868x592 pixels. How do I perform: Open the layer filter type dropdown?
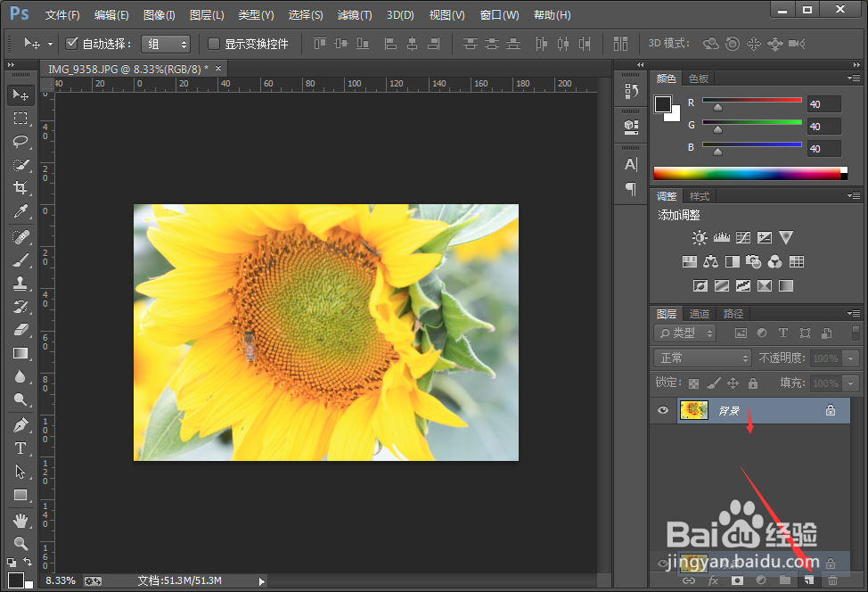tap(684, 333)
